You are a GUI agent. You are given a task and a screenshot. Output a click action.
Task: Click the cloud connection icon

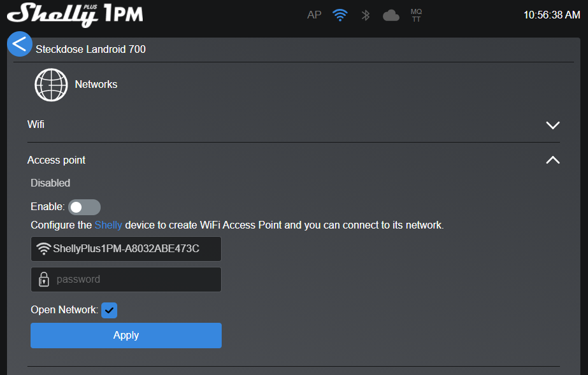pyautogui.click(x=391, y=15)
